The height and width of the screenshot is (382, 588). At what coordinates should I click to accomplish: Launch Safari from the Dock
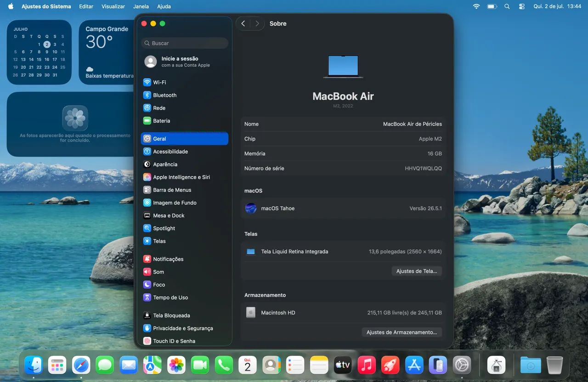81,365
